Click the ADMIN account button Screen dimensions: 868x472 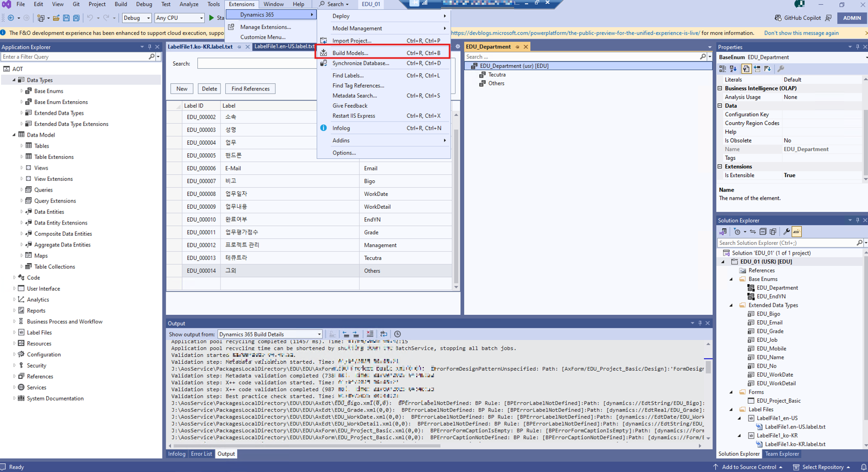852,18
